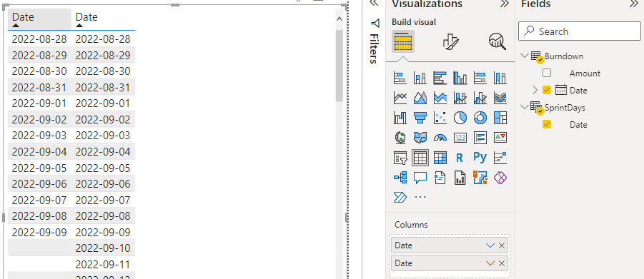
Task: Select the Filled map visual
Action: tap(420, 138)
